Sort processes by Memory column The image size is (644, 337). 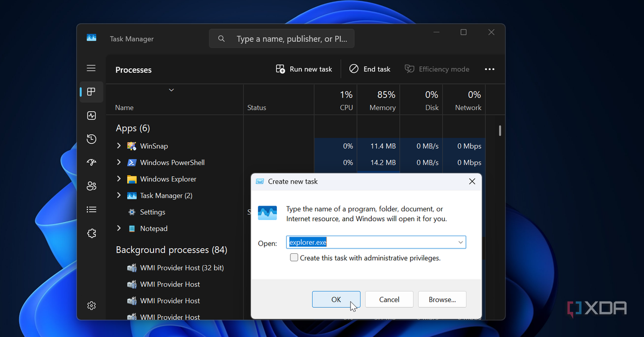tap(382, 100)
